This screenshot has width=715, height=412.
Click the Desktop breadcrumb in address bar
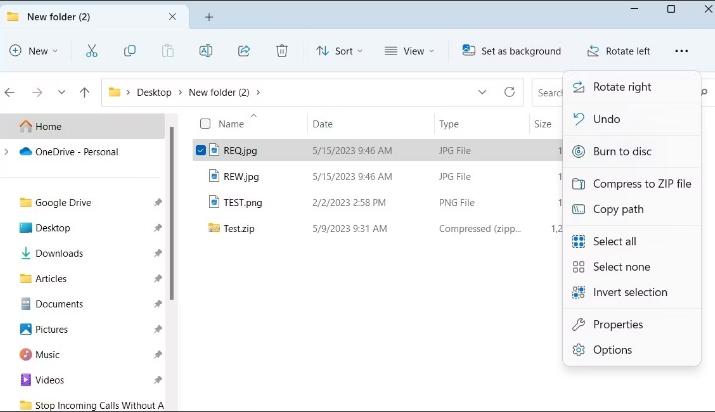pyautogui.click(x=154, y=93)
